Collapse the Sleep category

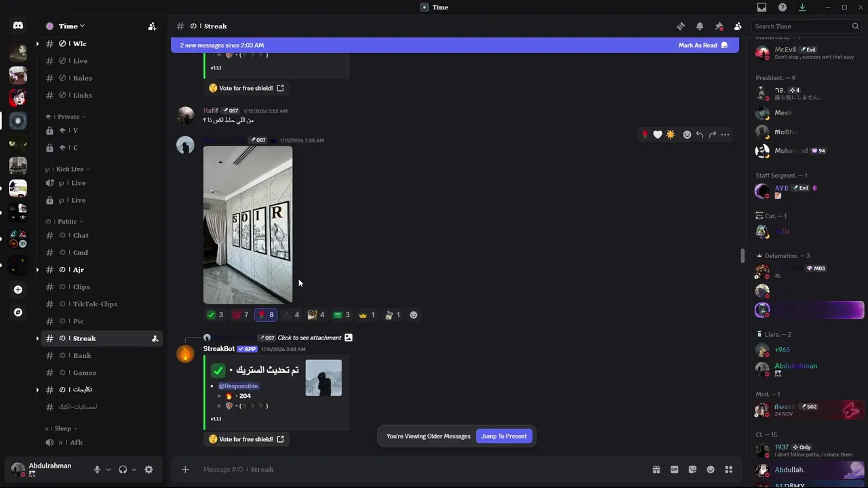61,428
